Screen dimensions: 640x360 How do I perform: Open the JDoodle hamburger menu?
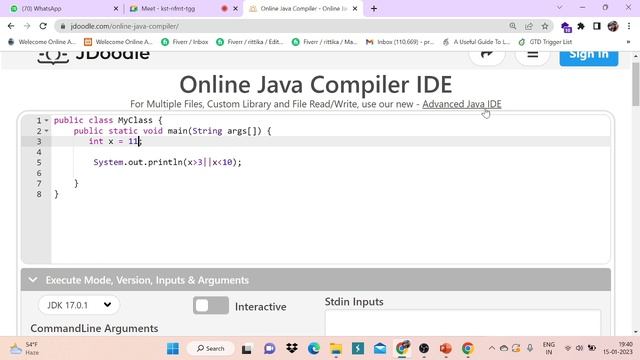pos(532,55)
